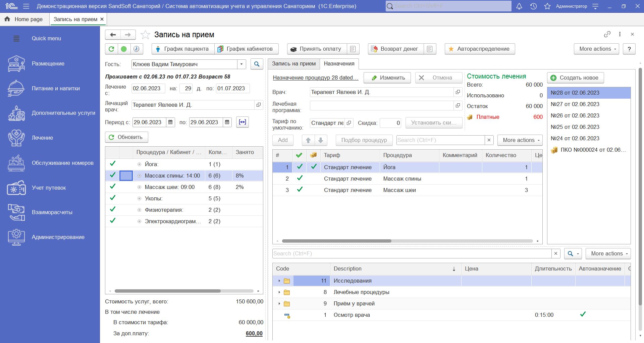Go to the Home page tab
This screenshot has height=343, width=644.
25,19
